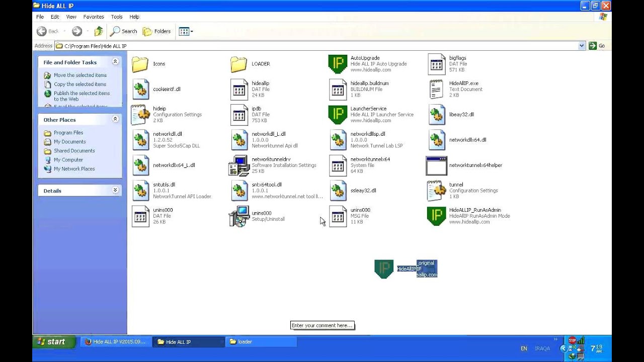Click Copy the selected items link
Viewport: 644px width, 362px height.
(x=80, y=84)
